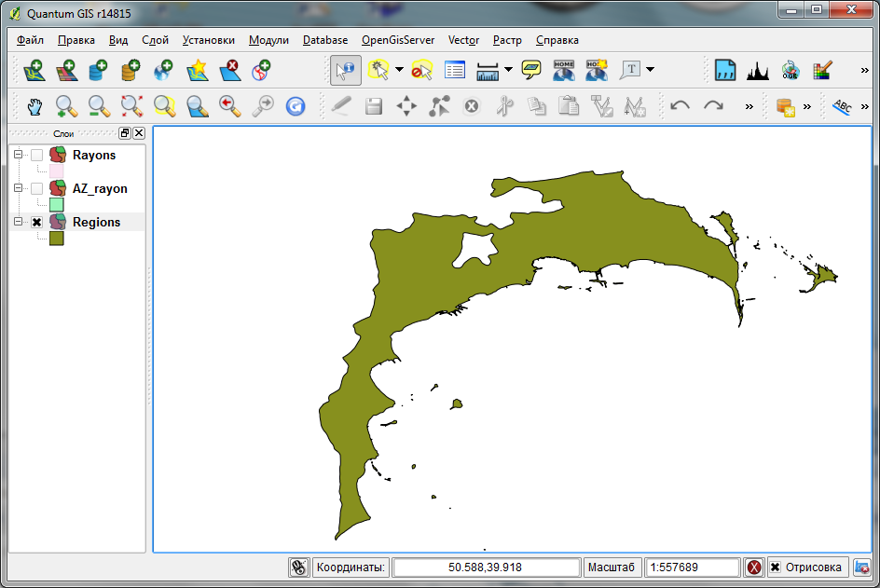Collapse the Rayons layer tree node

point(18,156)
